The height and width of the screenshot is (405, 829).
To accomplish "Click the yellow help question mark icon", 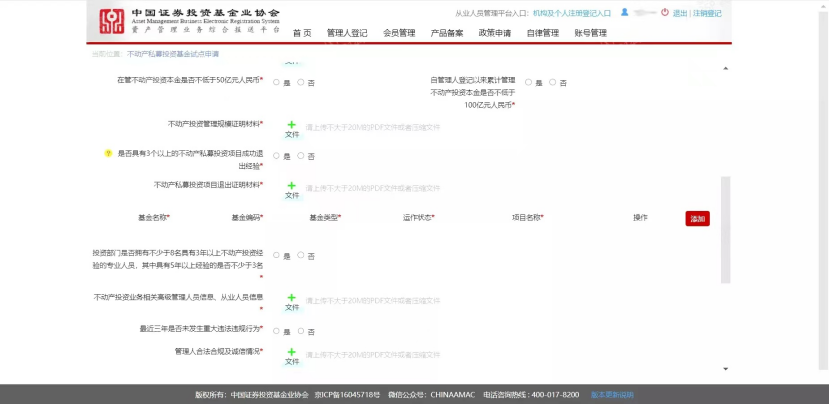I will (108, 153).
